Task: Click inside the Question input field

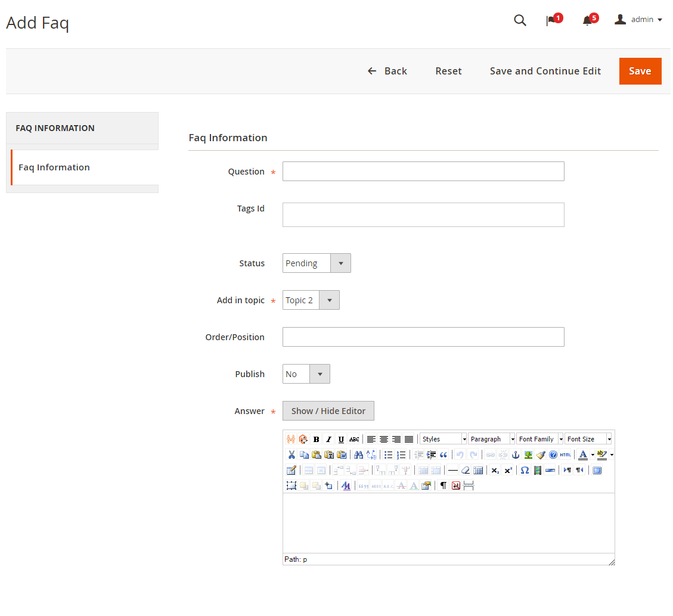Action: pyautogui.click(x=423, y=171)
